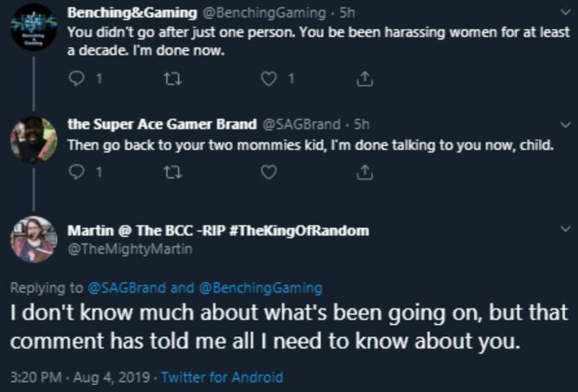Open the Benching&Gaming profile picture

pos(33,27)
